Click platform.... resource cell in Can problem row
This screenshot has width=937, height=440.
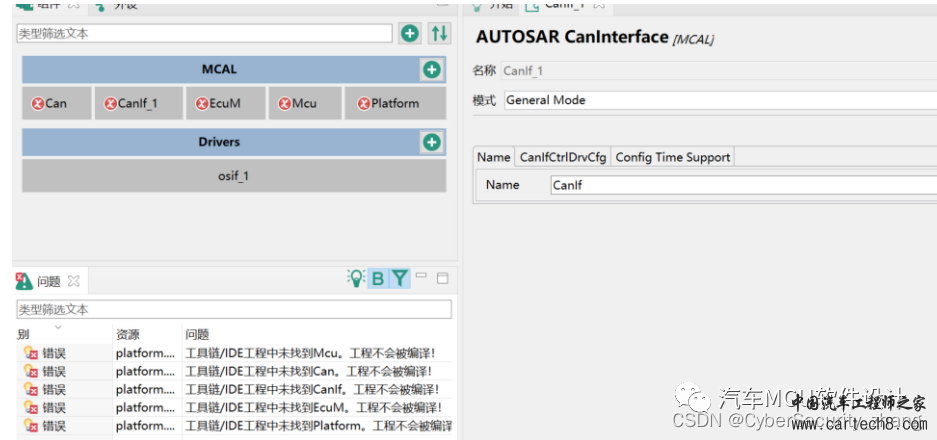click(145, 371)
